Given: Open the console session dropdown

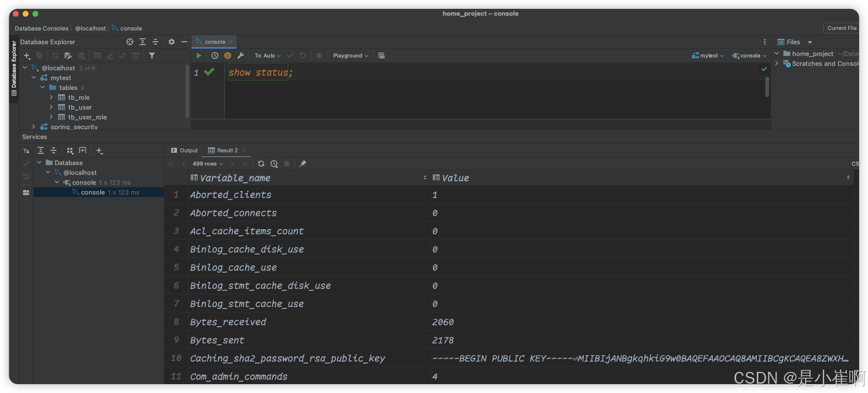Looking at the screenshot, I should pyautogui.click(x=749, y=56).
